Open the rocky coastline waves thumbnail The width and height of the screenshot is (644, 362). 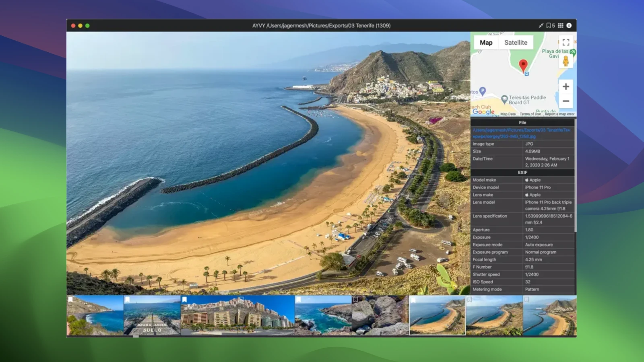coord(323,316)
